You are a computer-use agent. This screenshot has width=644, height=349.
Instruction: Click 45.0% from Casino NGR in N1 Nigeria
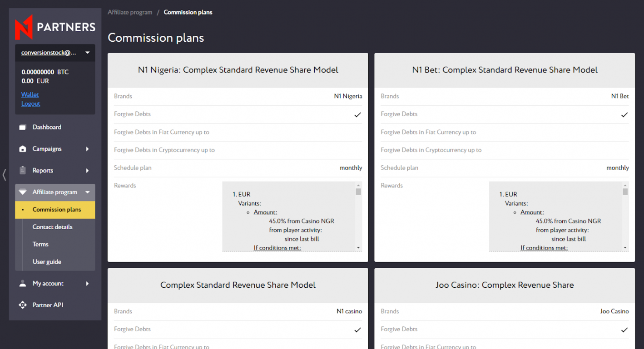click(302, 221)
